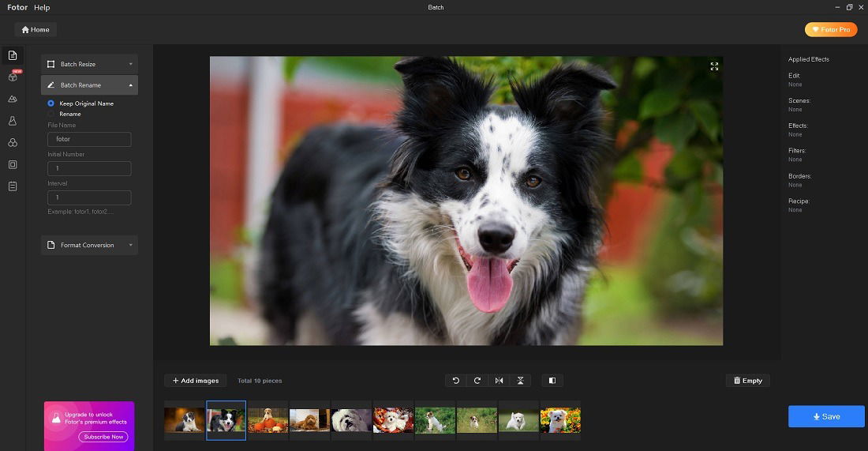The height and width of the screenshot is (451, 868).
Task: Rotate image left with counterclockwise icon
Action: (x=455, y=381)
